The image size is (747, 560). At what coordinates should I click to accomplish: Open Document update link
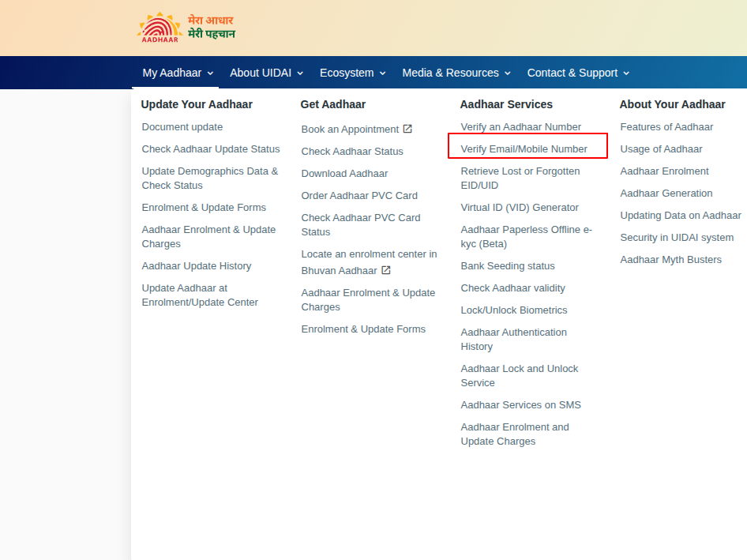coord(182,127)
